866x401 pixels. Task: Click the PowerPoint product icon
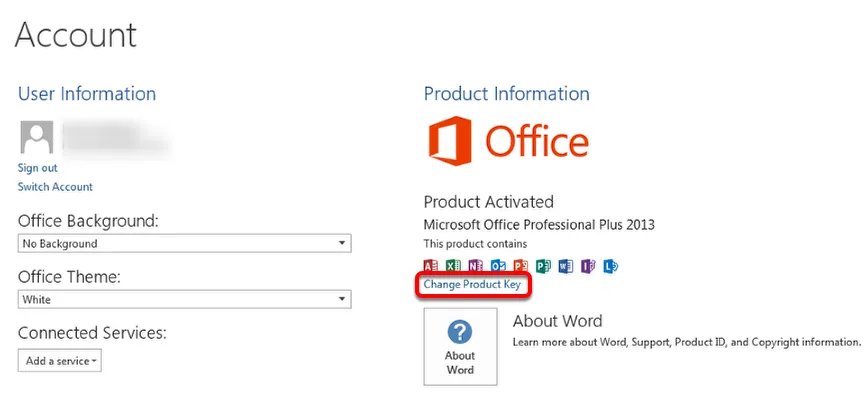(x=520, y=266)
